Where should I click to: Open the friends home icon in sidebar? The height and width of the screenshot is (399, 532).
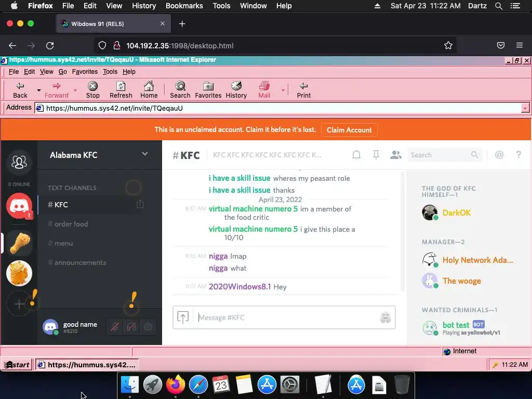[19, 162]
